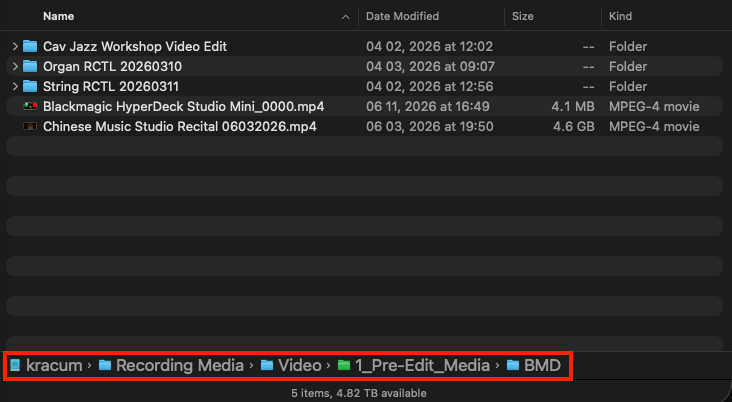Expand the String RCTL 20260311 folder
Screen dimensions: 732x402
coord(15,86)
